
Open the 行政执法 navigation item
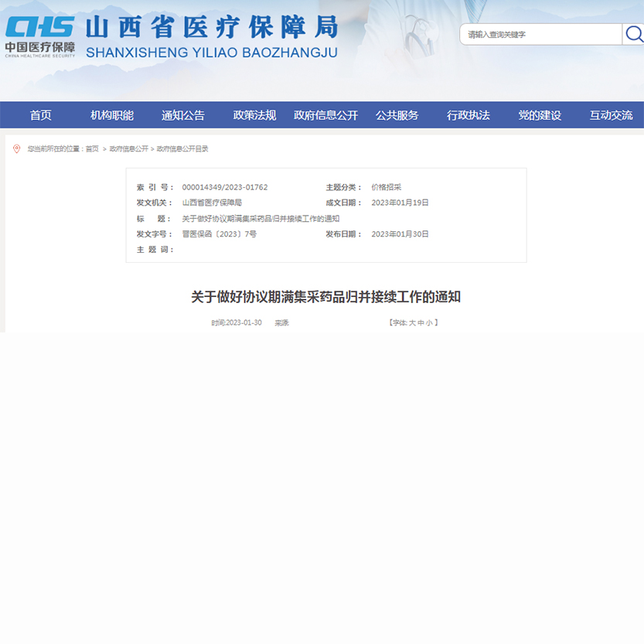pyautogui.click(x=468, y=115)
